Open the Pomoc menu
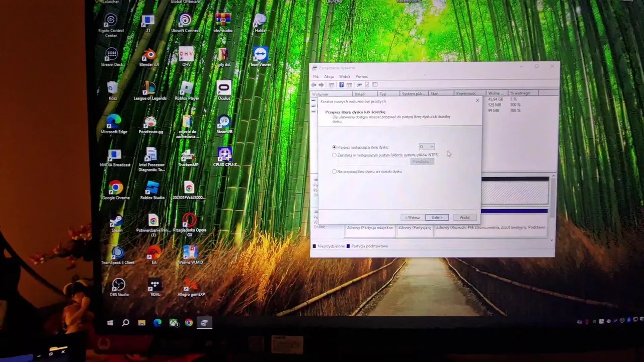644x362 pixels. coord(362,76)
